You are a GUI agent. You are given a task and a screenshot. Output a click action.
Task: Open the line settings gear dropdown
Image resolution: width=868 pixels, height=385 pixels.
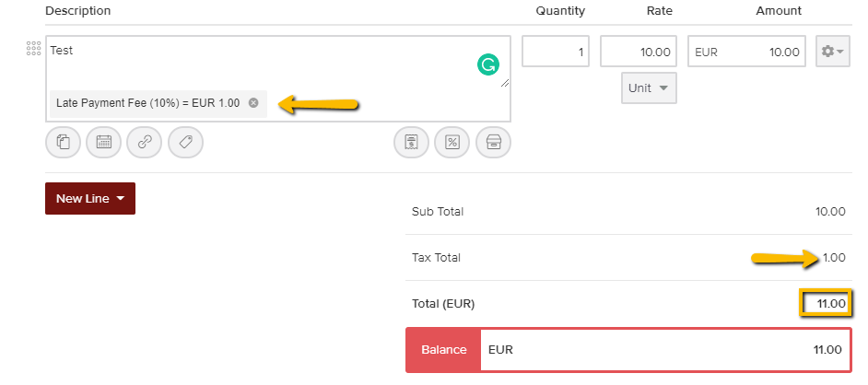click(x=832, y=52)
